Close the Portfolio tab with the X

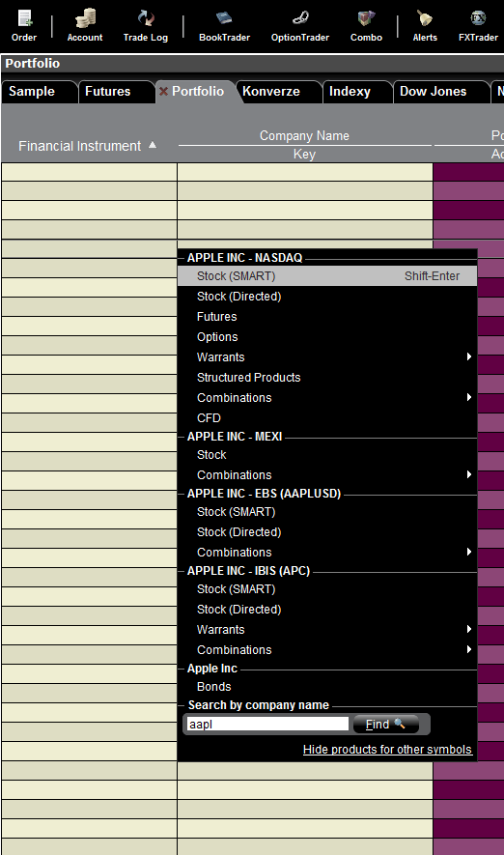click(x=163, y=92)
